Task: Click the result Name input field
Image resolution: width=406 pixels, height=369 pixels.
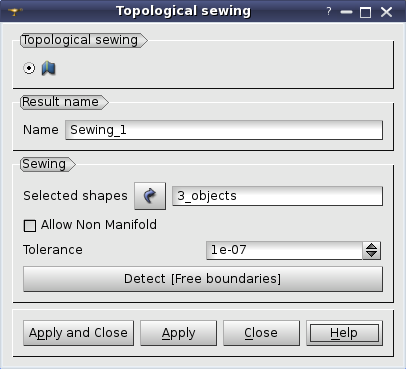Action: (224, 130)
